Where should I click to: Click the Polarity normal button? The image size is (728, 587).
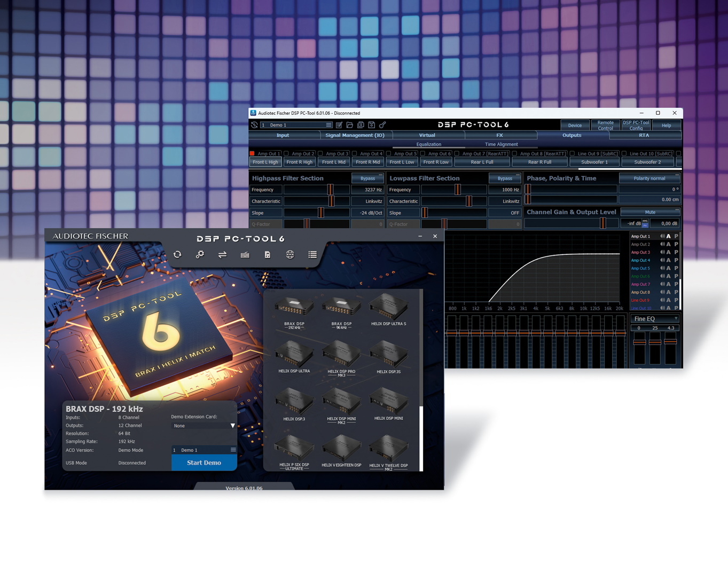pos(649,178)
